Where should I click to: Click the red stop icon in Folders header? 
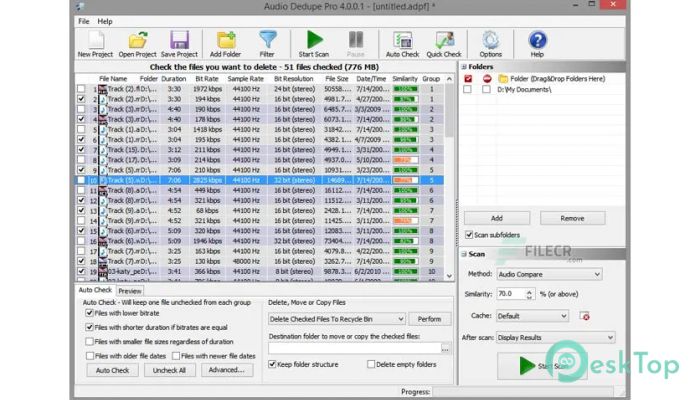point(487,79)
